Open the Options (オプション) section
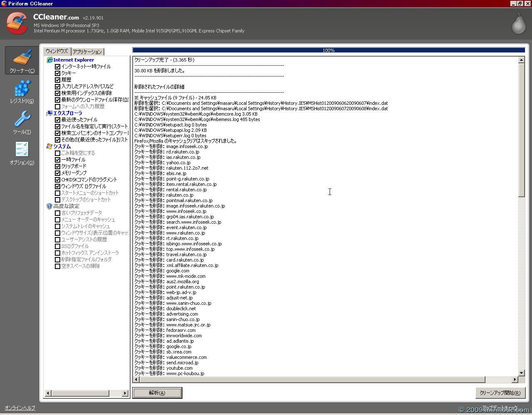 [22, 153]
